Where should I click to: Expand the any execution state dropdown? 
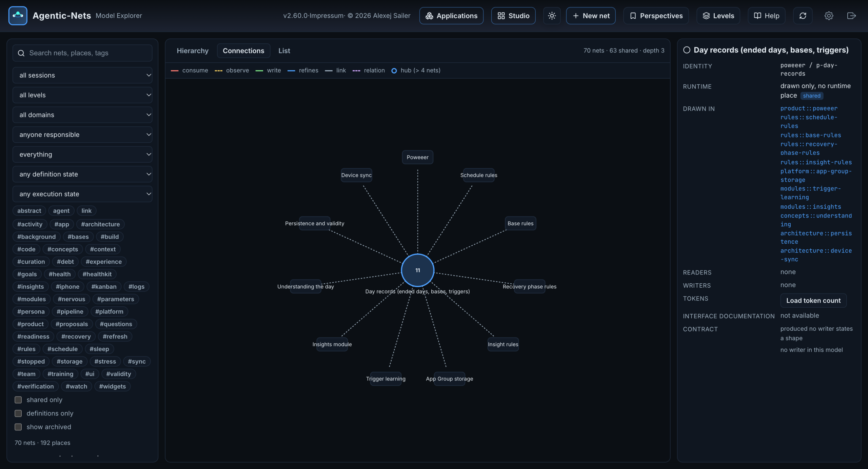(82, 194)
